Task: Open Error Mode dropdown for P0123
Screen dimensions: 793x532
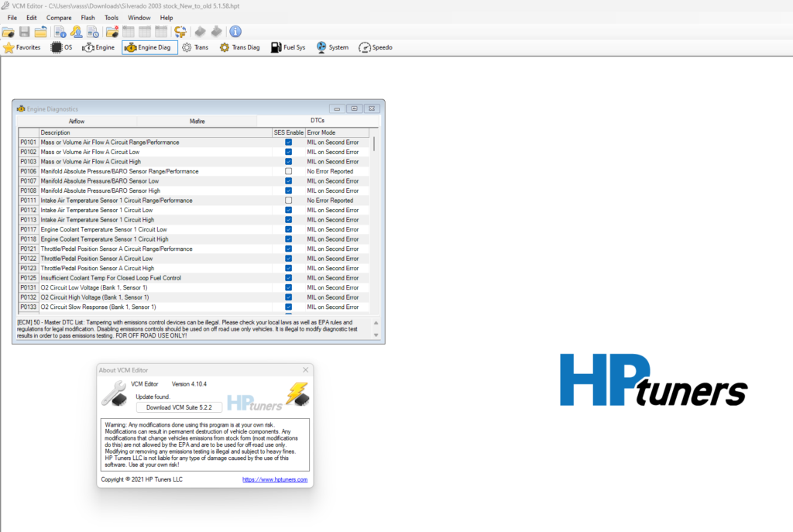Action: pos(337,268)
